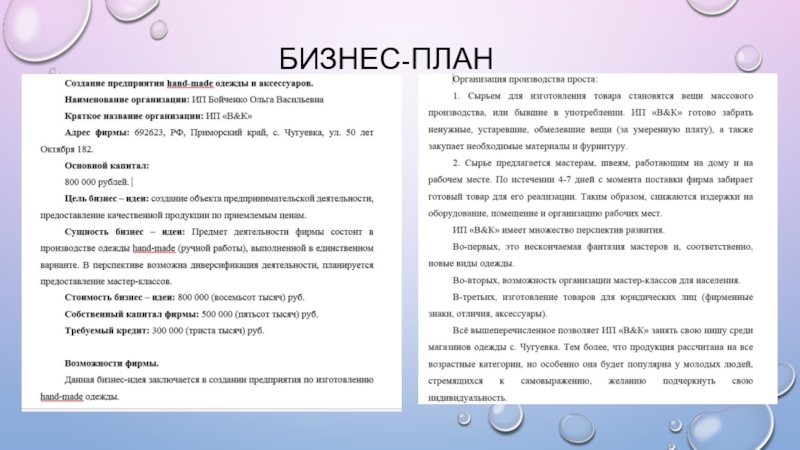The image size is (800, 450).
Task: Click the paragraph starting '1. Сырьем для изготовления'
Action: click(602, 120)
